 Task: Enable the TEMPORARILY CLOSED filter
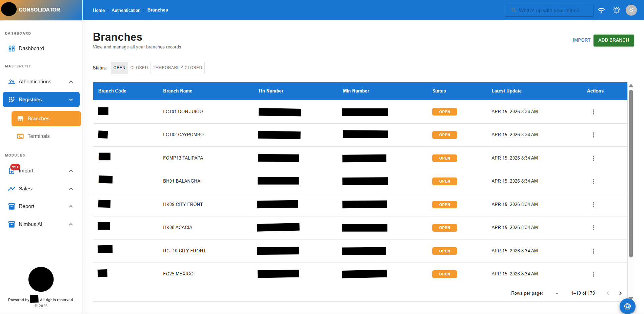177,68
